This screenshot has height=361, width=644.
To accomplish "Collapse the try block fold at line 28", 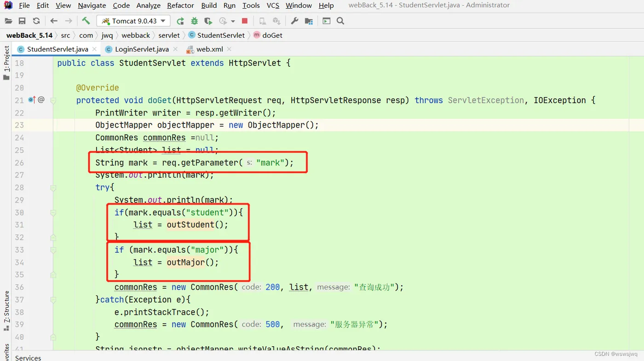I will (53, 188).
